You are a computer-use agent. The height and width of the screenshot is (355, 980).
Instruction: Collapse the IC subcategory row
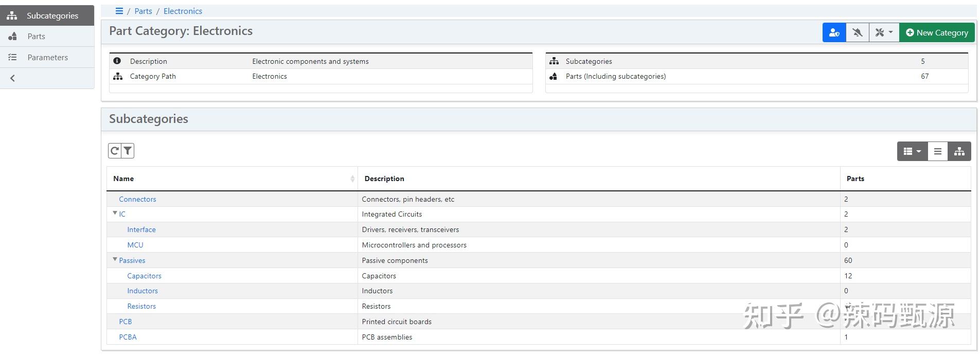point(115,213)
